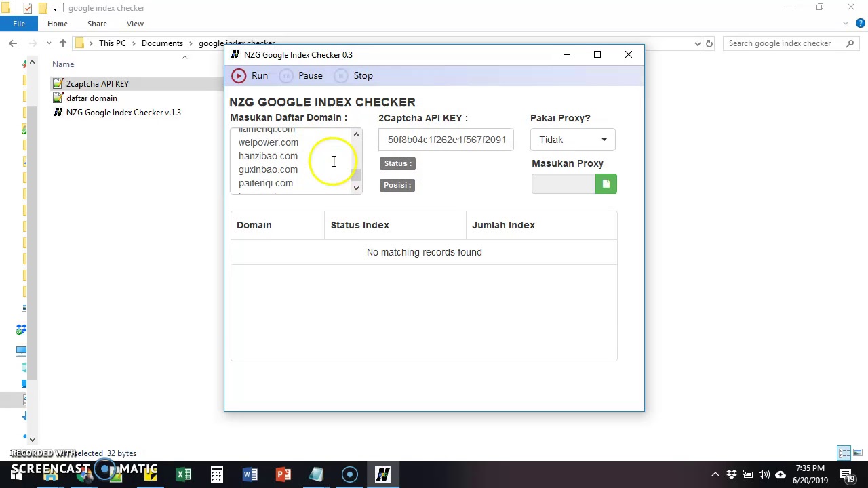868x488 pixels.
Task: Expand the address bar history dropdown
Action: (x=697, y=43)
